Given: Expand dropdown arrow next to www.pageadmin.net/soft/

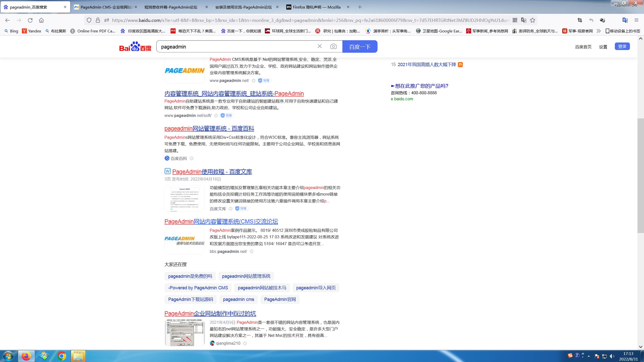Looking at the screenshot, I should (x=216, y=116).
